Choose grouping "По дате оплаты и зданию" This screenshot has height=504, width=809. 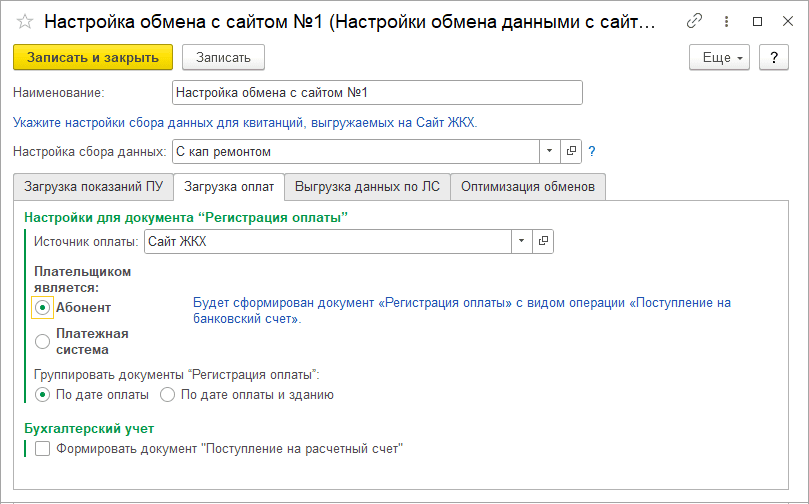[168, 395]
